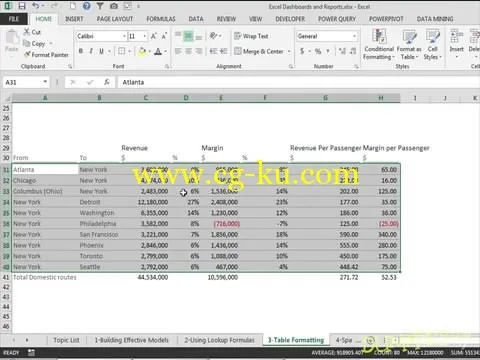Screen dimensions: 480x360
Task: Toggle Middle Align vertical alignment
Action: click(x=188, y=36)
